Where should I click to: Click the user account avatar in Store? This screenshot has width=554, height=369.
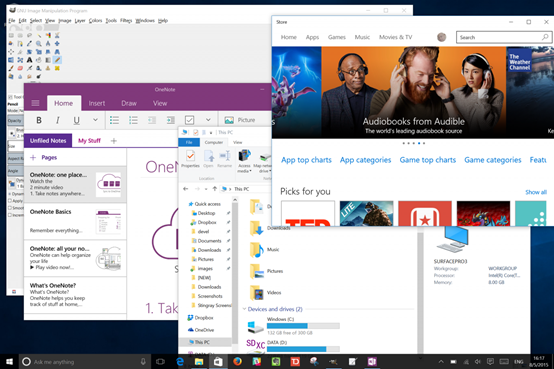pyautogui.click(x=441, y=37)
